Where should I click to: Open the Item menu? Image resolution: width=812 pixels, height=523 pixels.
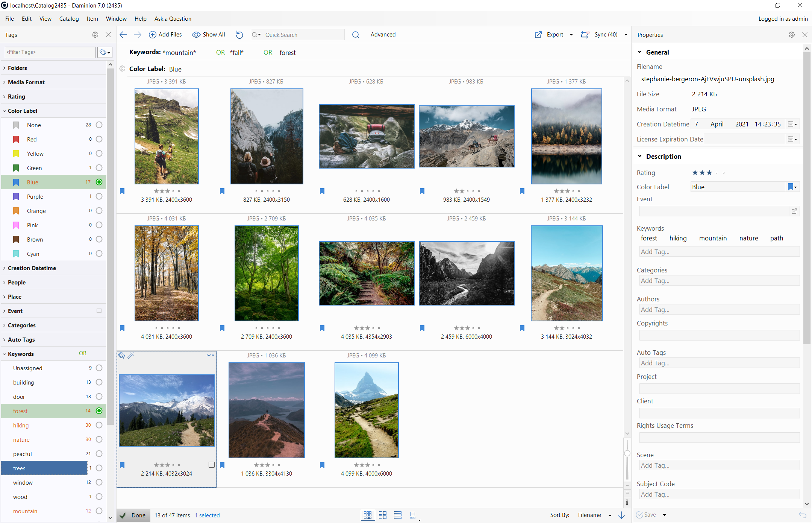92,19
